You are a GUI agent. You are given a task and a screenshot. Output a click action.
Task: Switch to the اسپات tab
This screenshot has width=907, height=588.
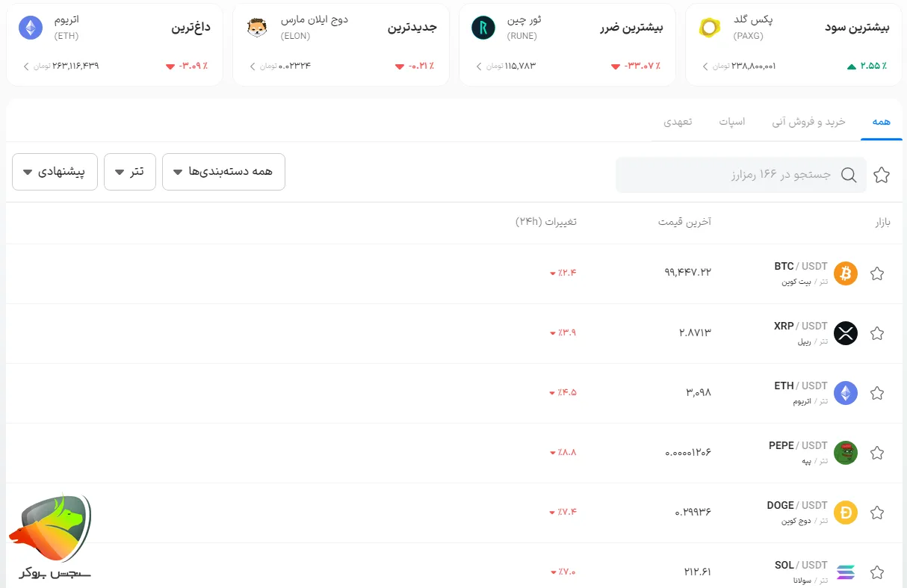[x=733, y=120]
